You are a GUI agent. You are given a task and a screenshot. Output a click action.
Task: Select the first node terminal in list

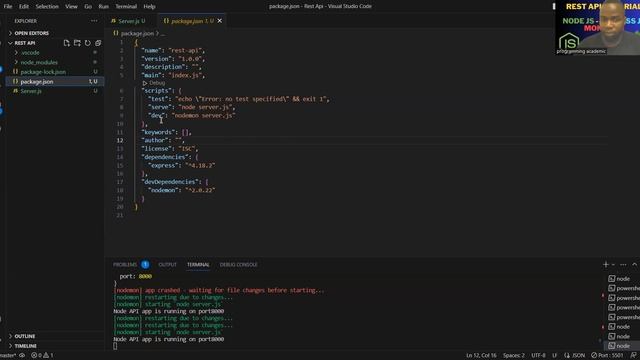tap(623, 279)
